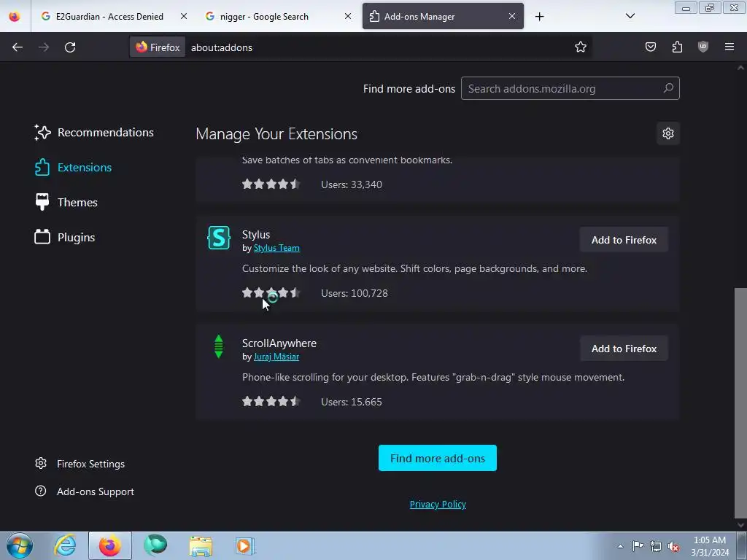747x560 pixels.
Task: Open the Privacy Policy link
Action: click(x=438, y=505)
